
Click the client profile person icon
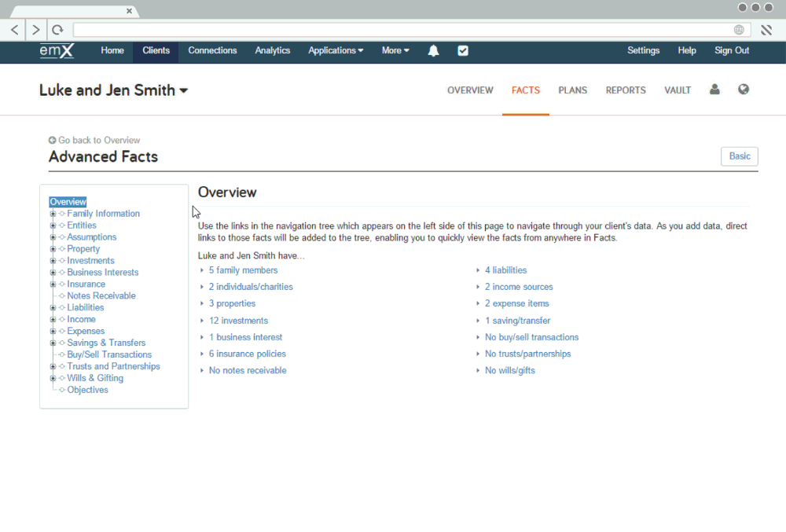click(x=714, y=90)
